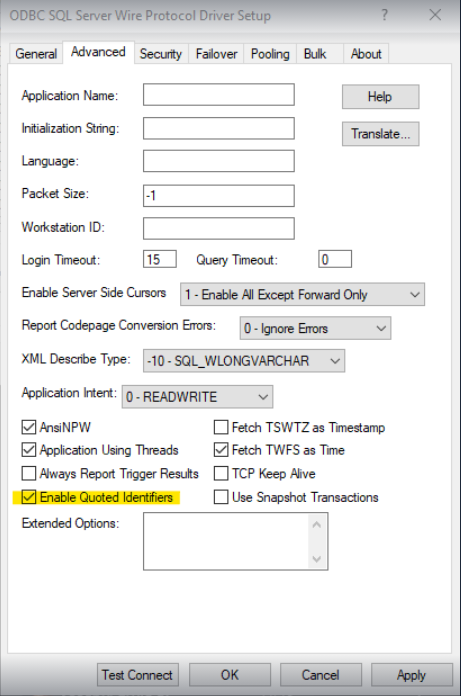Click the Packet Size field
Screen dimensions: 461x696
219,196
